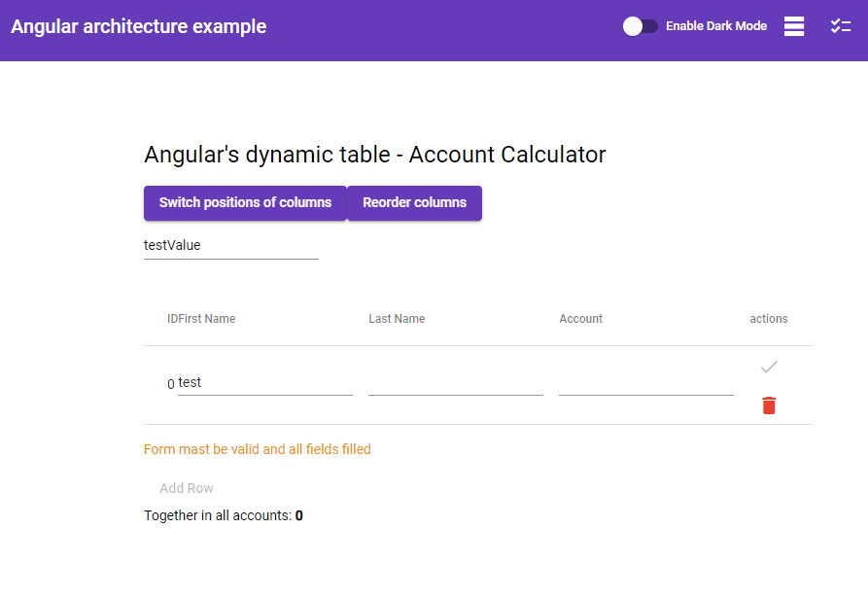Viewport: 868px width, 598px height.
Task: Click the 'Switch positions of columns' button
Action: tap(245, 203)
